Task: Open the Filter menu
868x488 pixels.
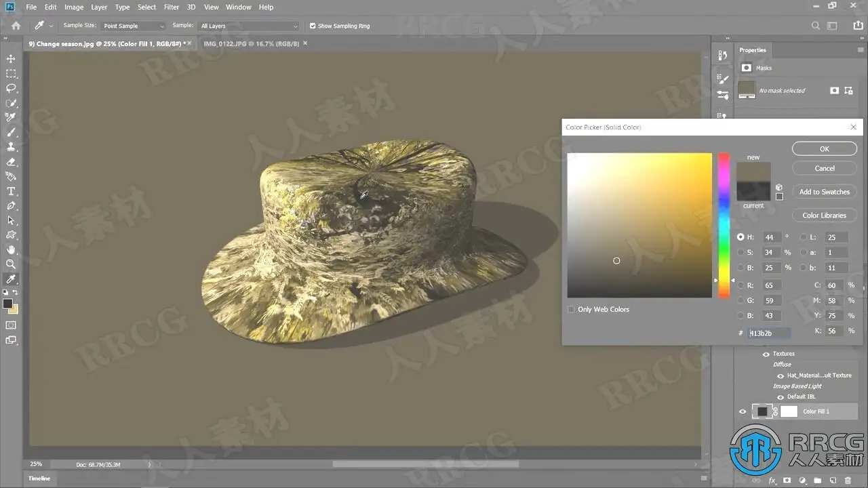Action: (x=172, y=7)
